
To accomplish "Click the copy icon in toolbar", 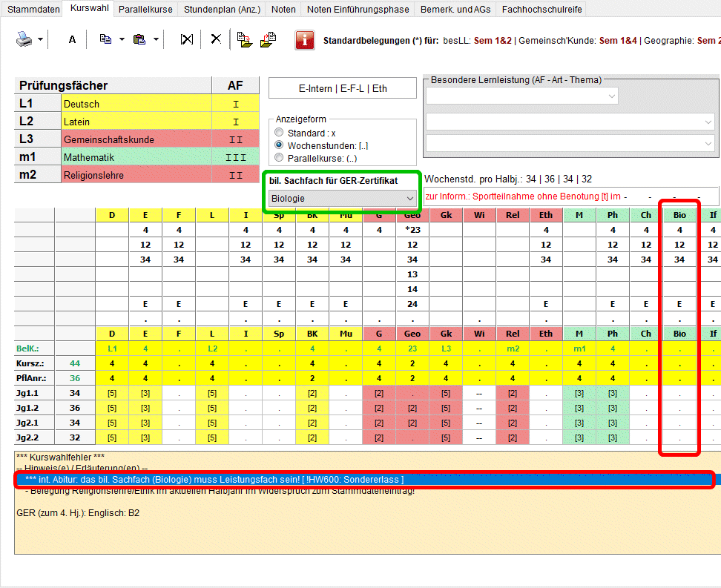I will [x=105, y=39].
